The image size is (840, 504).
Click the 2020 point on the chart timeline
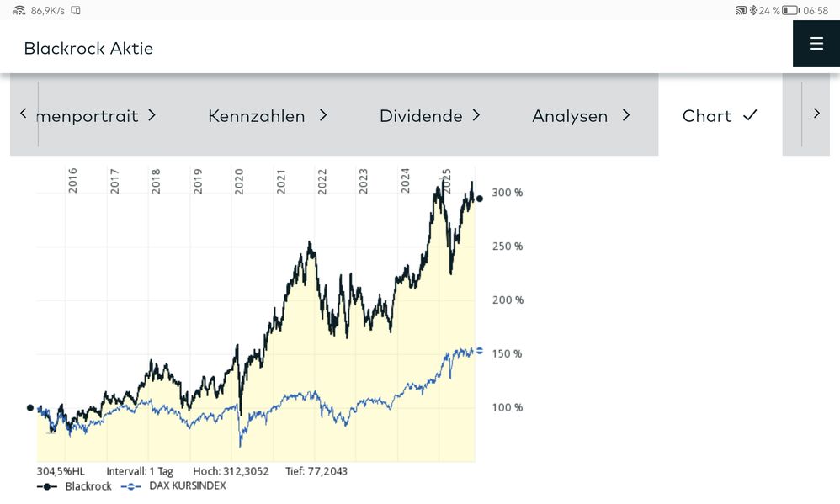tap(239, 181)
